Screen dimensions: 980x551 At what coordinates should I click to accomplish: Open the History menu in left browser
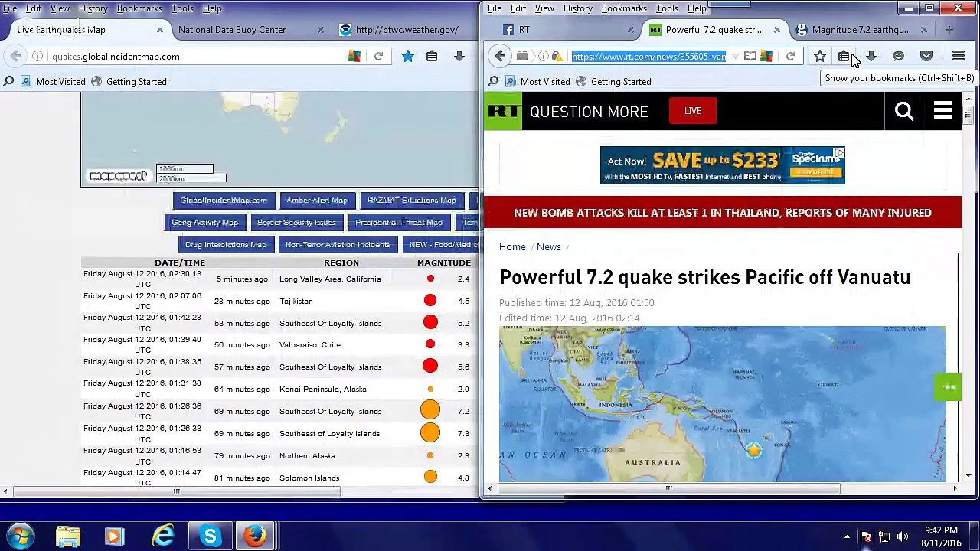(x=93, y=8)
